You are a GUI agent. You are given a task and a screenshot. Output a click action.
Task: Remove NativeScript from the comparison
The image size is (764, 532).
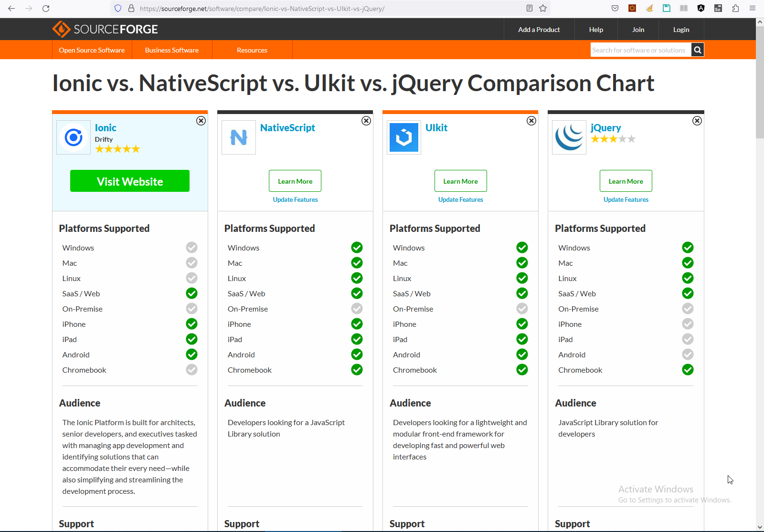tap(366, 121)
